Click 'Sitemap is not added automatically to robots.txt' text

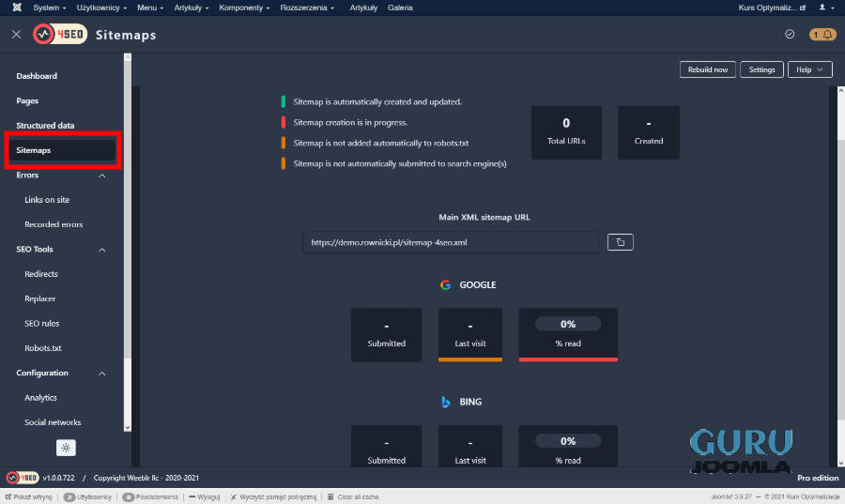coord(381,144)
